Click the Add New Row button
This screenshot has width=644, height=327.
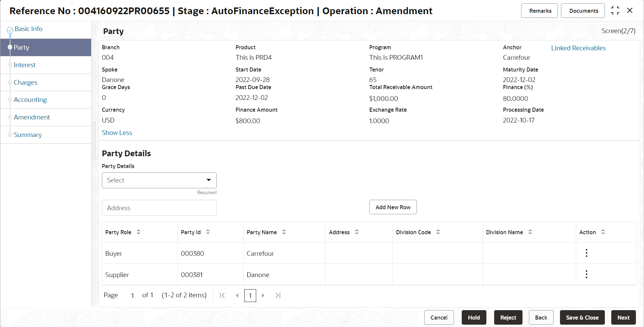(393, 207)
